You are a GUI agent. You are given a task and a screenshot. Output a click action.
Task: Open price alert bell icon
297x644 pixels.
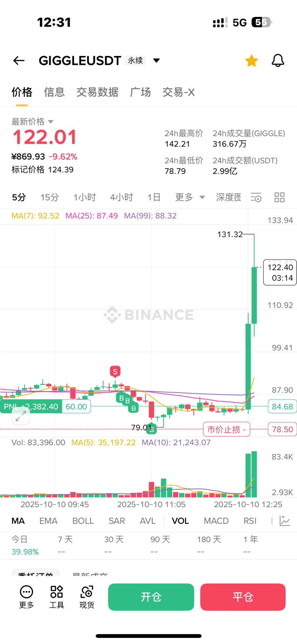[278, 61]
